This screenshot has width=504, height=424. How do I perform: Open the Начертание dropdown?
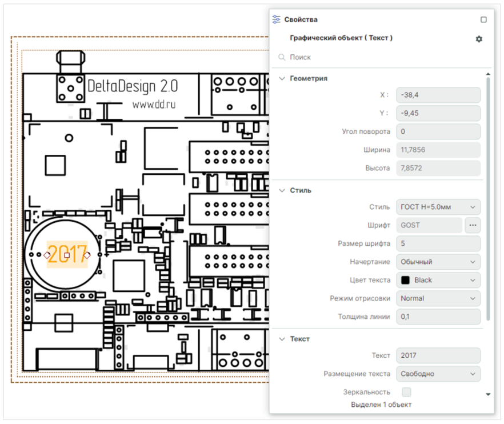[x=438, y=262]
